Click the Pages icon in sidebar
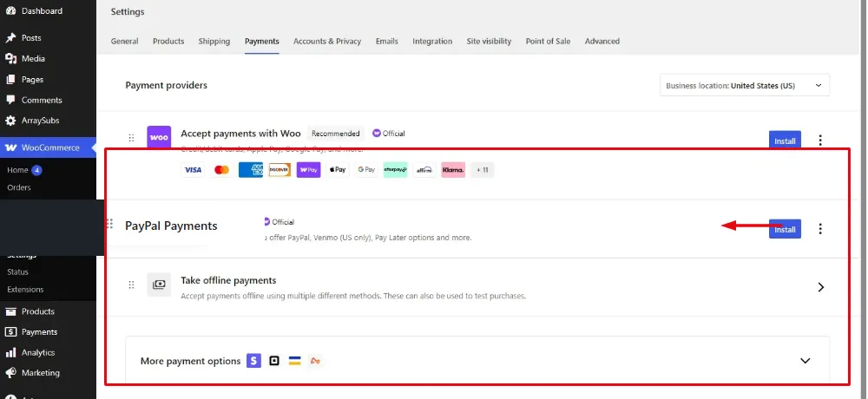The image size is (868, 399). click(10, 80)
